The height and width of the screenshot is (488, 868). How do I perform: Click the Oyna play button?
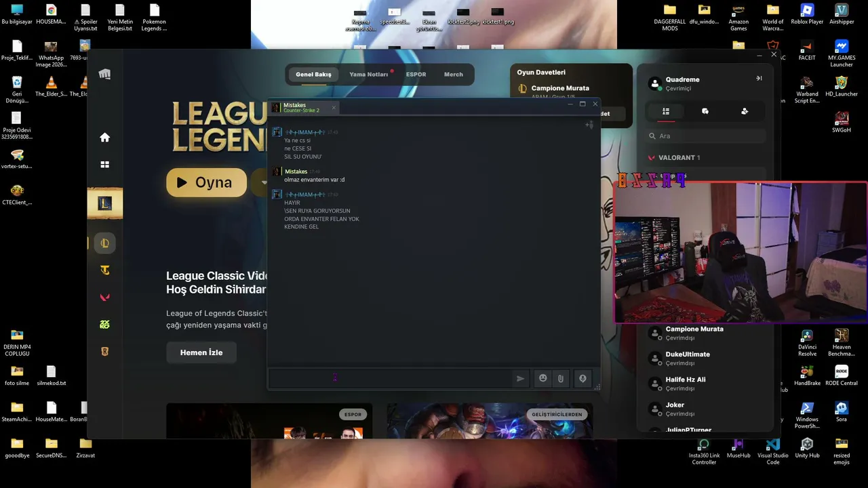click(x=206, y=182)
